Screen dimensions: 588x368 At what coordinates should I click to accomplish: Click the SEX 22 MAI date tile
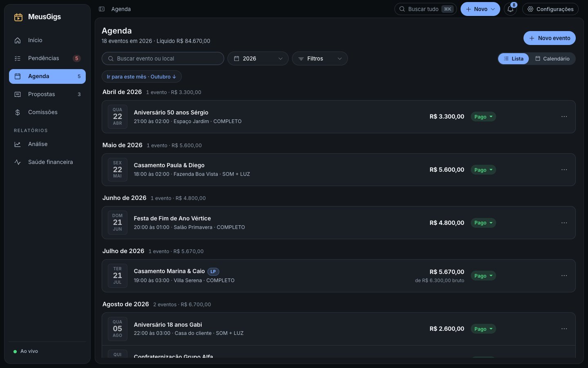point(118,170)
